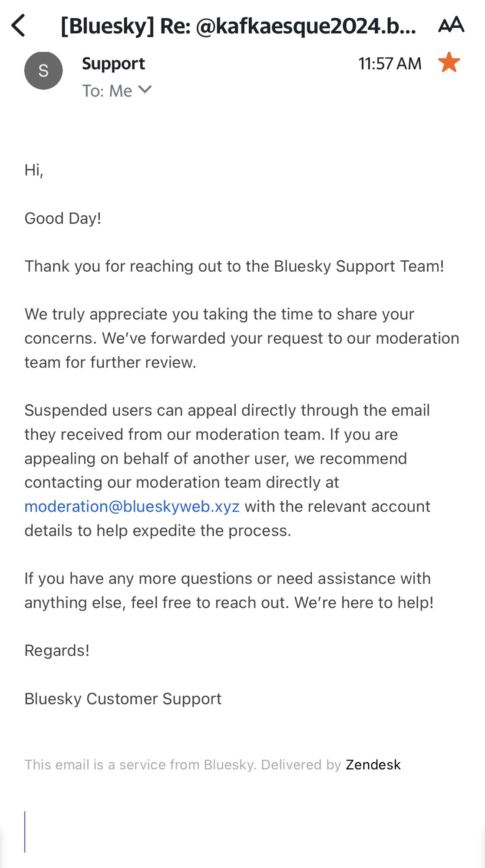This screenshot has height=868, width=485.
Task: Tap the 'Bluesky Customer Support' signature
Action: click(x=123, y=699)
